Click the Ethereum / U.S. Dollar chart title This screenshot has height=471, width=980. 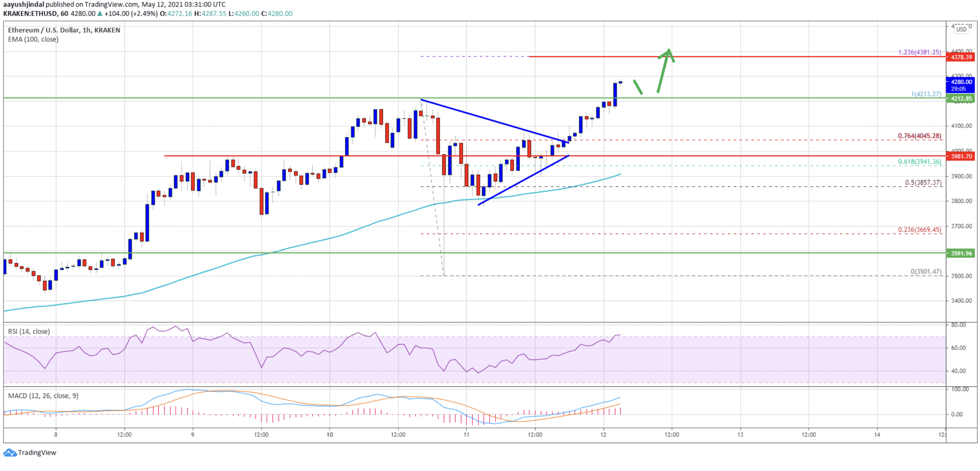click(x=64, y=30)
